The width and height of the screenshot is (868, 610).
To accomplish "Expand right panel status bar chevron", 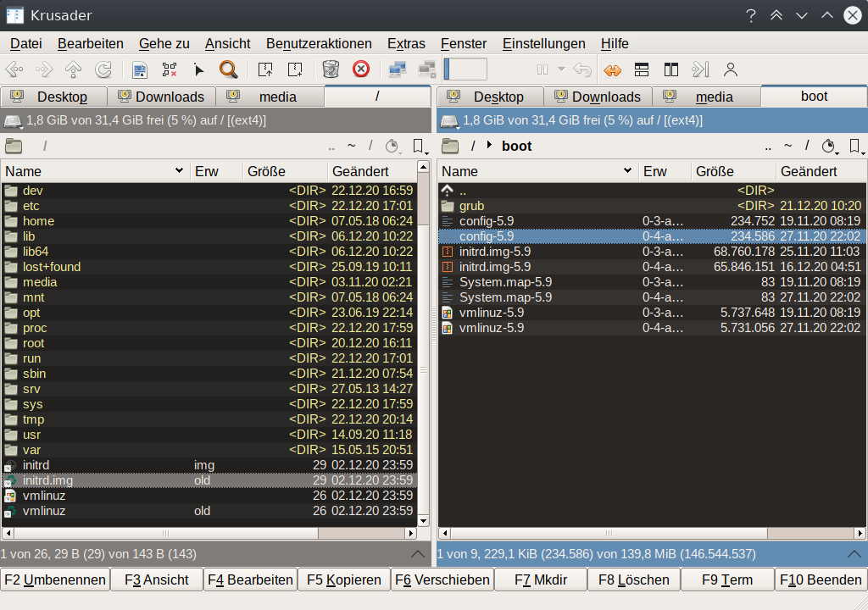I will click(854, 554).
